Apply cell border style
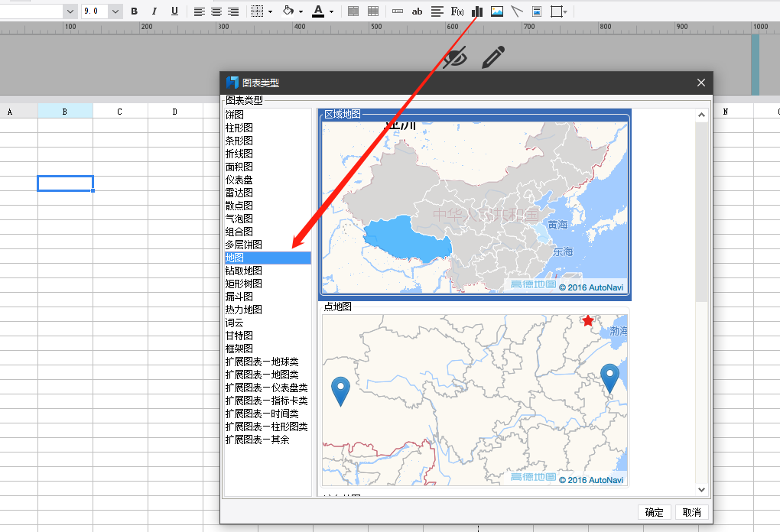Screen dimensions: 780x532 (x=257, y=11)
